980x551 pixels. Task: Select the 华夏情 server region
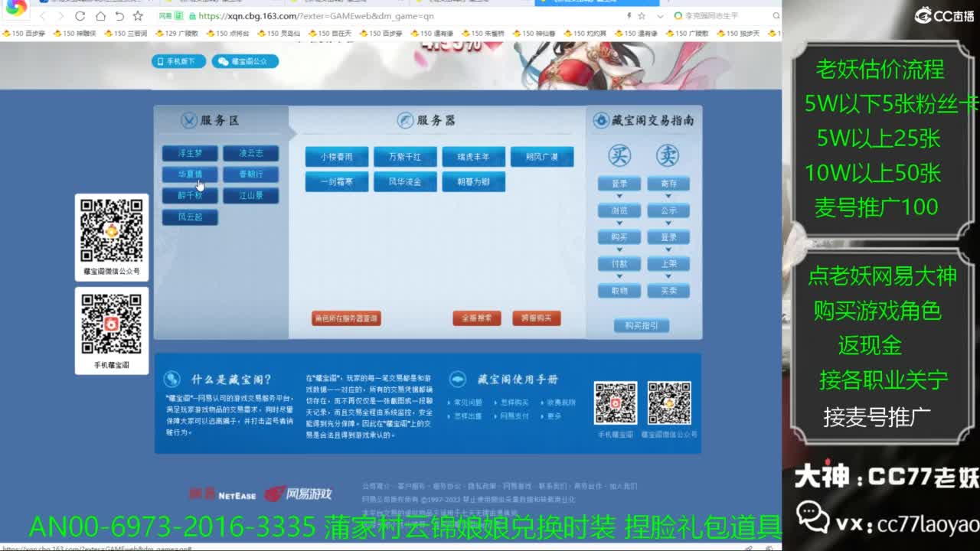[x=190, y=174]
